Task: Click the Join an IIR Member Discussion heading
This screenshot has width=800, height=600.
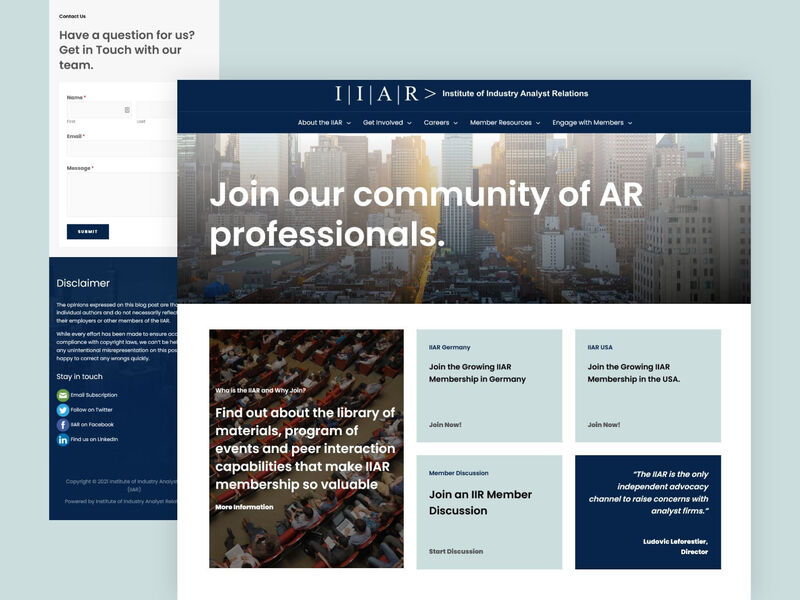Action: (480, 503)
